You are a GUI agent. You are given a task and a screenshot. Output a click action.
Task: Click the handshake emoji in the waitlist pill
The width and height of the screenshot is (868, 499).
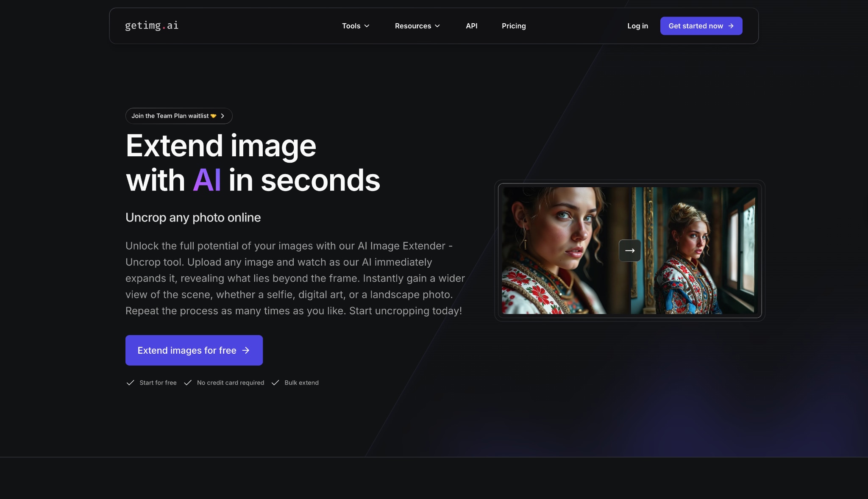(213, 116)
